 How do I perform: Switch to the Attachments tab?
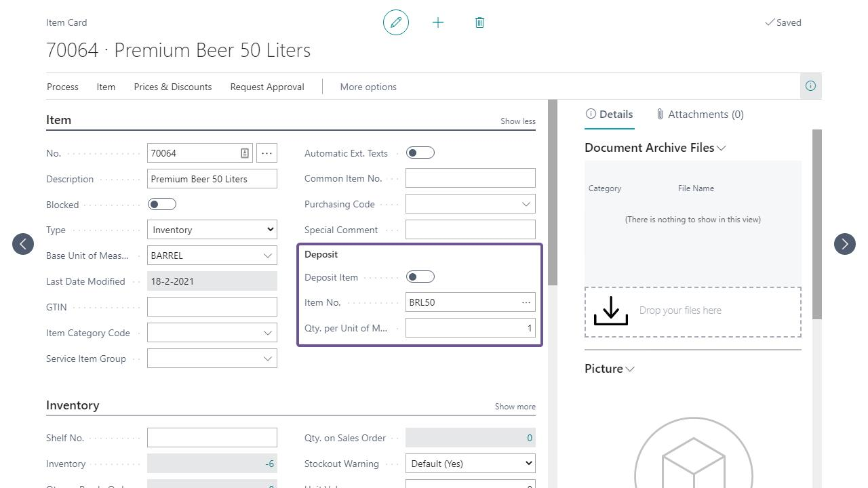coord(699,115)
